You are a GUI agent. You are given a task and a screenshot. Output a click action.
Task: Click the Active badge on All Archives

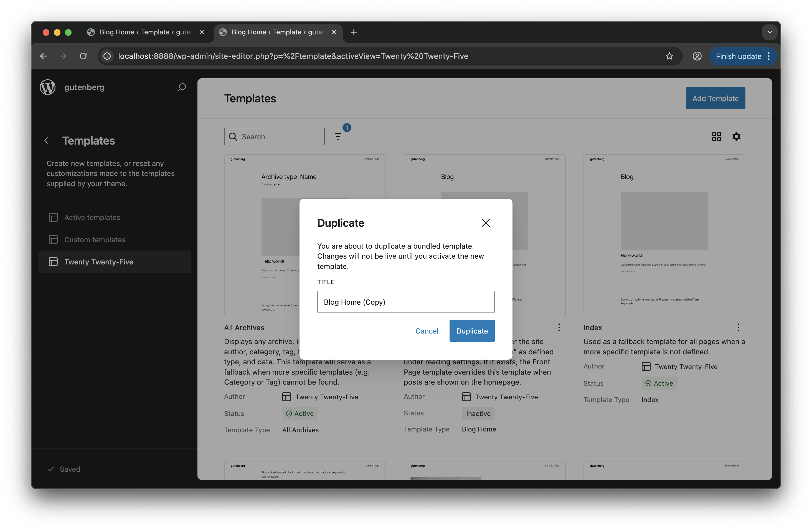300,413
